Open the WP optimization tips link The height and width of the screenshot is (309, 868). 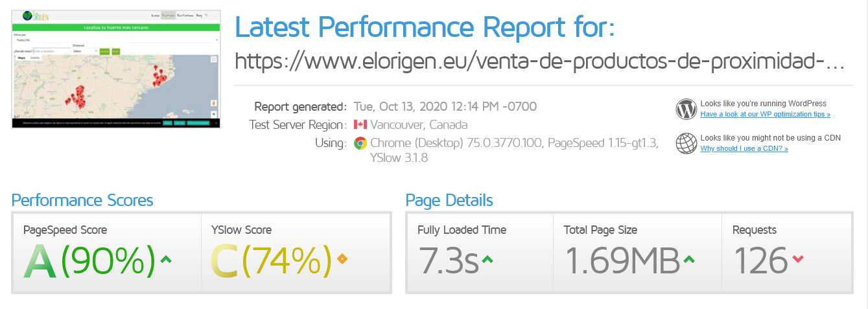pos(765,114)
